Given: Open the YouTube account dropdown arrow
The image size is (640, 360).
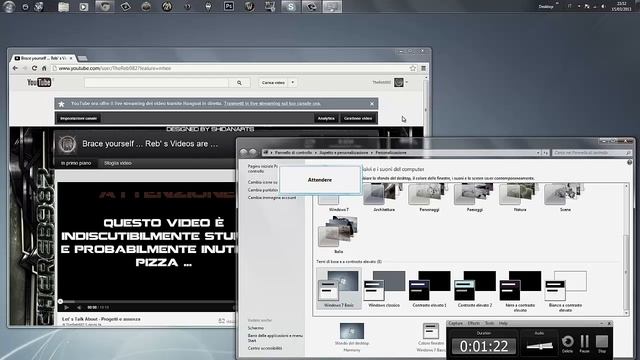Looking at the screenshot, I should 407,82.
